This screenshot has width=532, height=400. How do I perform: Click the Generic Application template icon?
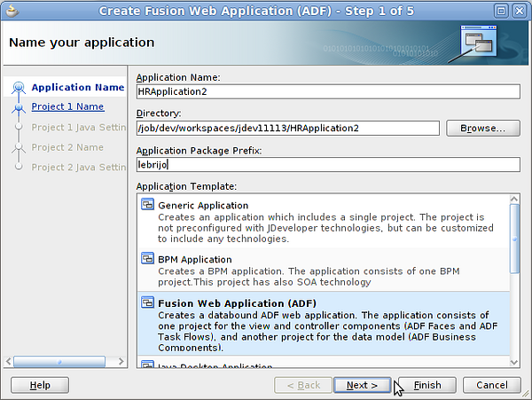click(148, 206)
